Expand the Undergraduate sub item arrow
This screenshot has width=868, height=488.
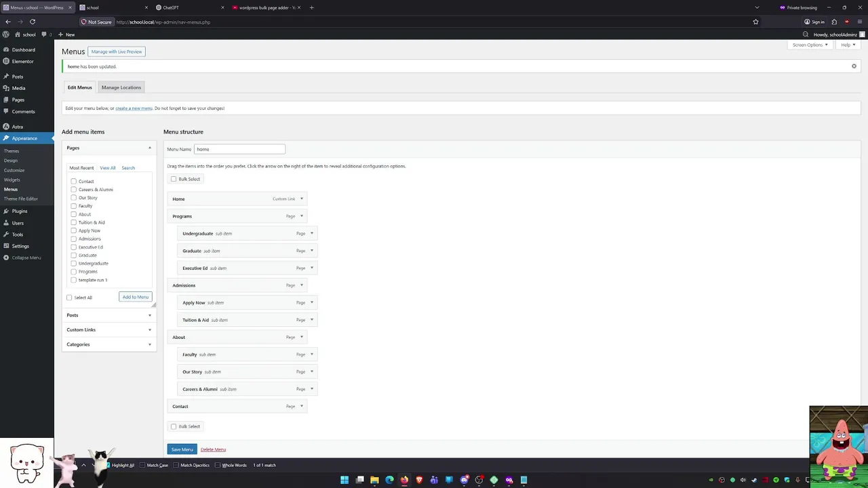click(312, 233)
